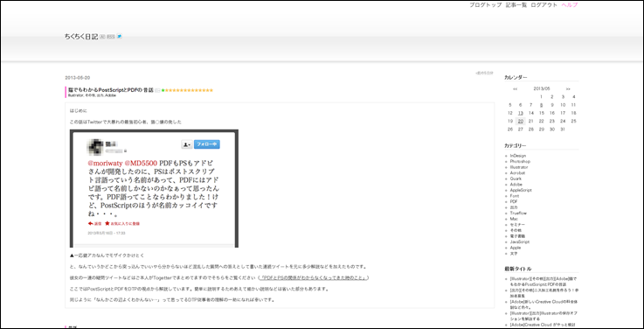644x329 pixels.
Task: Click ログアウト in top navigation
Action: tap(544, 5)
